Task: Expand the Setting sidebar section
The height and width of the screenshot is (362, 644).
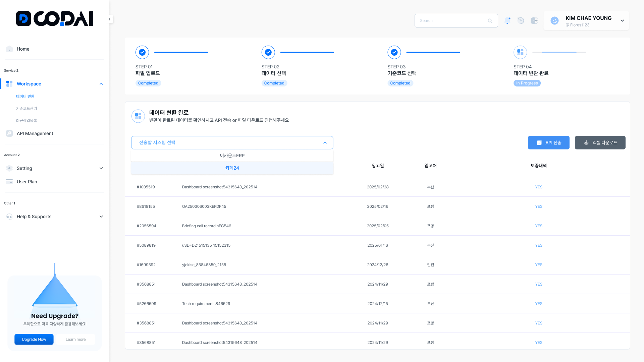Action: (x=101, y=168)
